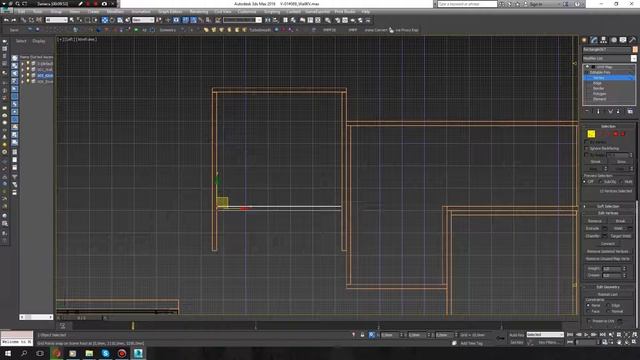Open File Explorer from the taskbar
The image size is (640, 360).
(x=89, y=353)
